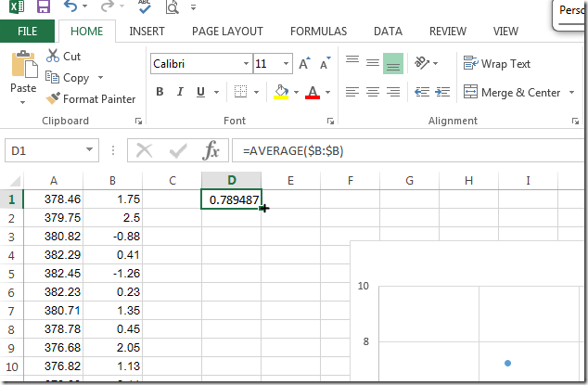Viewport: 588px width, 385px height.
Task: Click the Insert Function fx icon
Action: coord(211,150)
